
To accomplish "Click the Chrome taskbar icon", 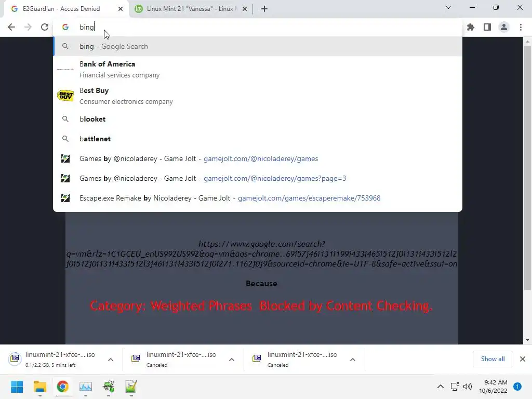I will pos(62,387).
